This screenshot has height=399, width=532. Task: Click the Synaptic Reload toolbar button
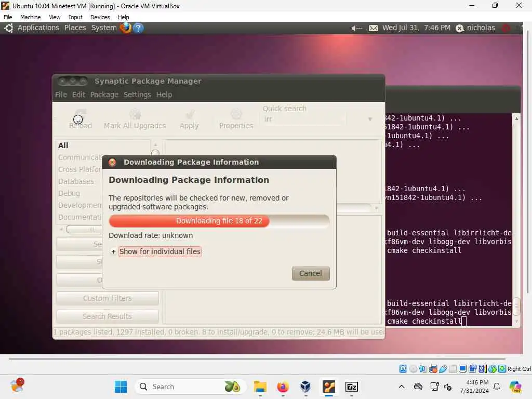[x=81, y=119]
